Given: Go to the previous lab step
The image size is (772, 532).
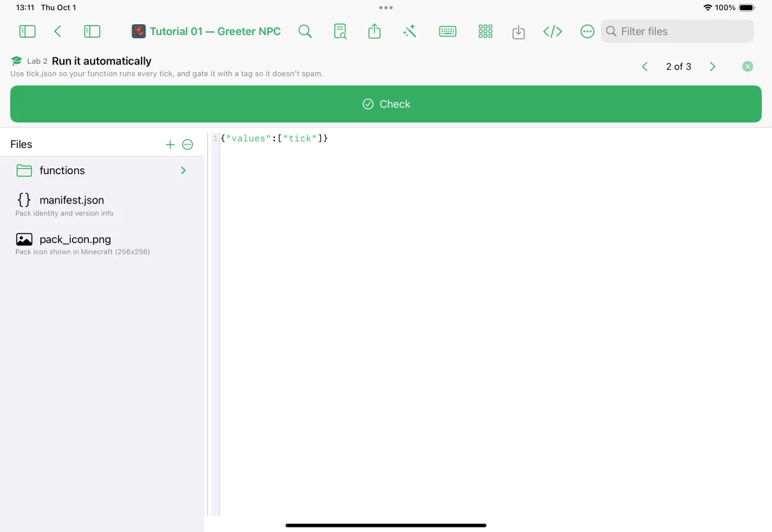Looking at the screenshot, I should 645,66.
